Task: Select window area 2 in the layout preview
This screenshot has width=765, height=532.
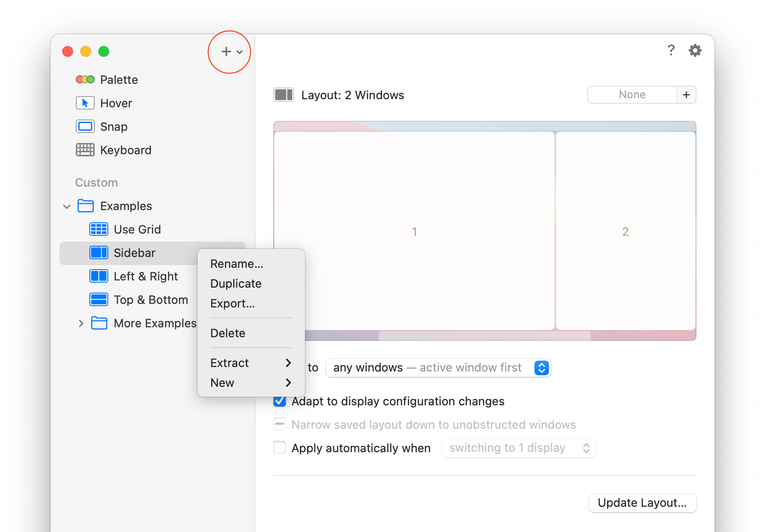Action: pyautogui.click(x=625, y=231)
